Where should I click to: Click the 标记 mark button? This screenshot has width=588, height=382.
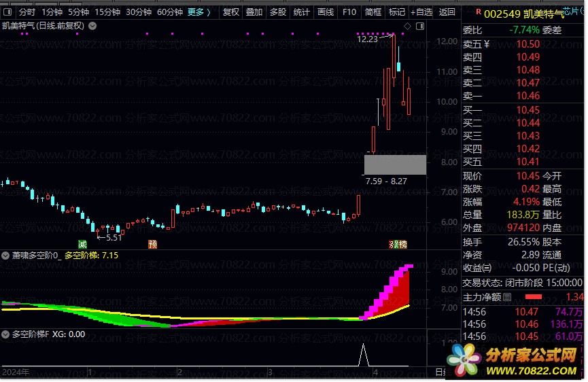397,12
